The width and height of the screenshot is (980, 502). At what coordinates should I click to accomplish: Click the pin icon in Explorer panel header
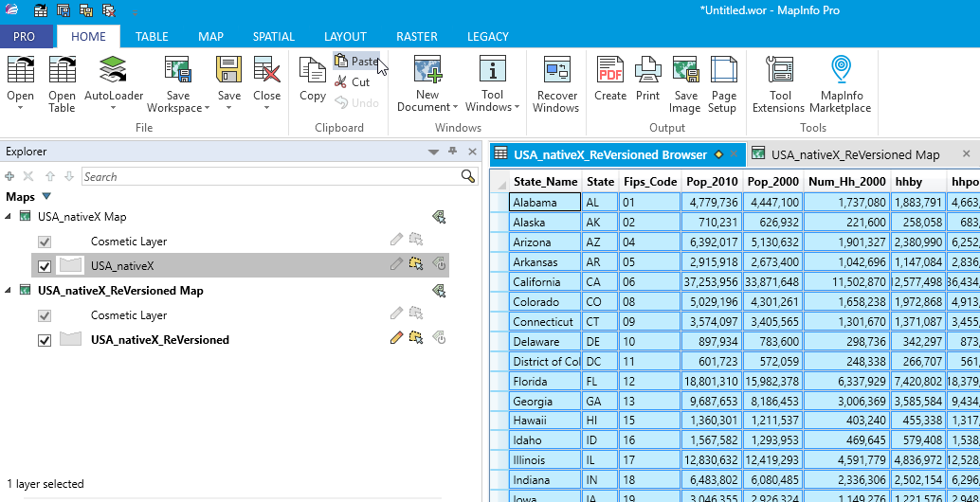pos(453,152)
